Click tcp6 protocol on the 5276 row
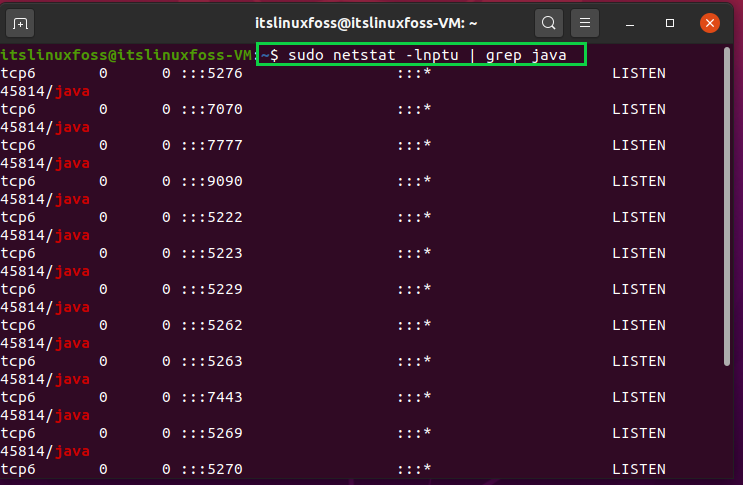The height and width of the screenshot is (485, 743). click(x=18, y=73)
